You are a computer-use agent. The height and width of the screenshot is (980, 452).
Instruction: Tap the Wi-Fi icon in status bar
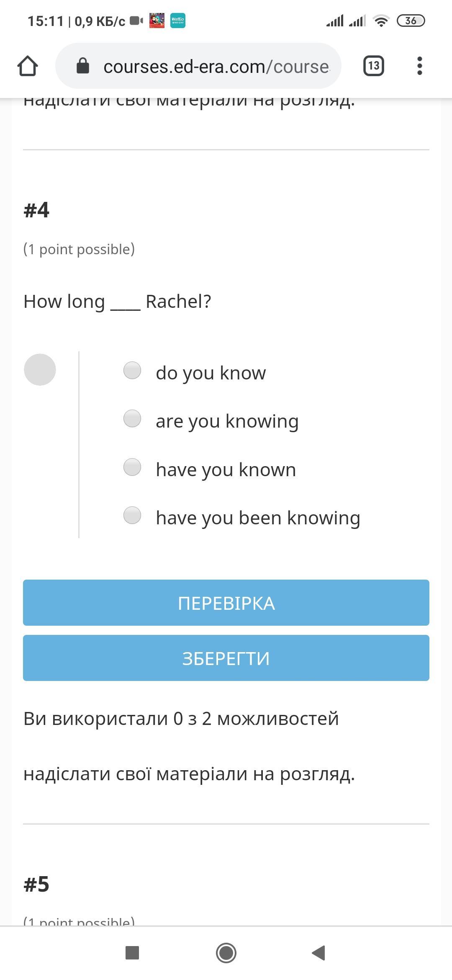[x=381, y=21]
